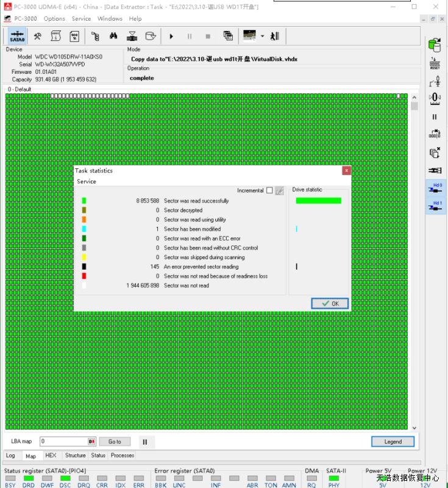Click the cascaded windows toolbar icon
This screenshot has width=448, height=488.
click(x=228, y=36)
